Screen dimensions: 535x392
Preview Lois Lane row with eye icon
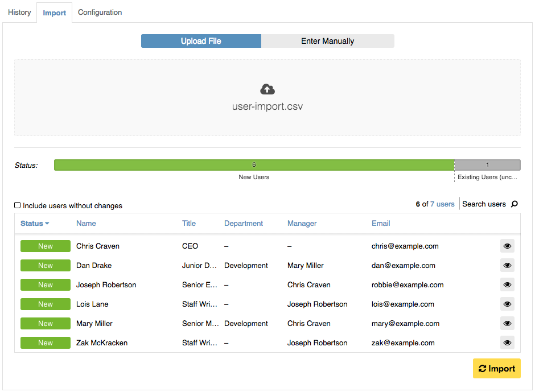(x=507, y=304)
